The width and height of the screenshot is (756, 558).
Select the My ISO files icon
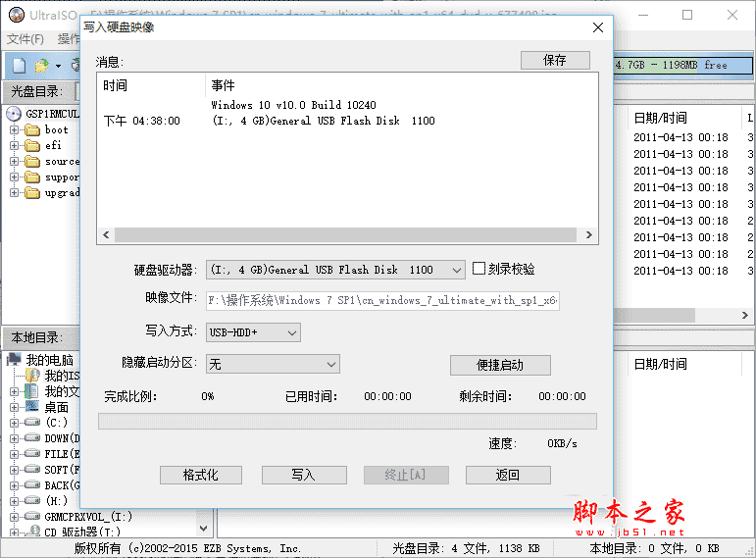tap(32, 376)
